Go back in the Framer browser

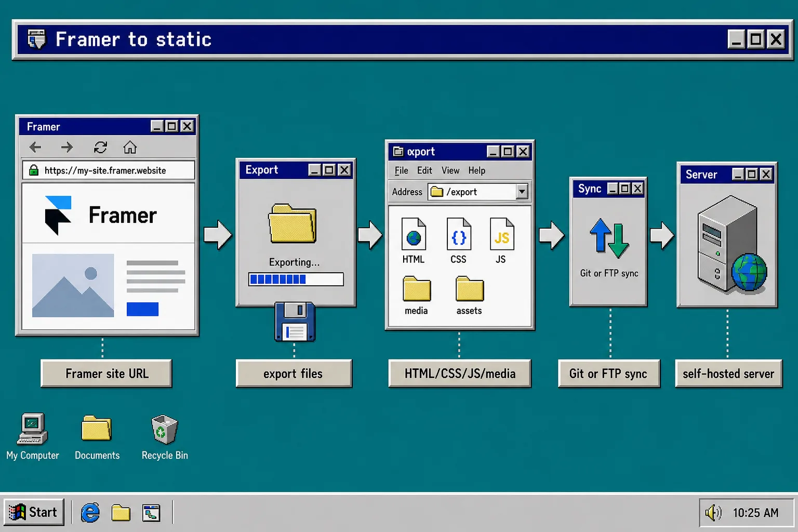coord(35,148)
